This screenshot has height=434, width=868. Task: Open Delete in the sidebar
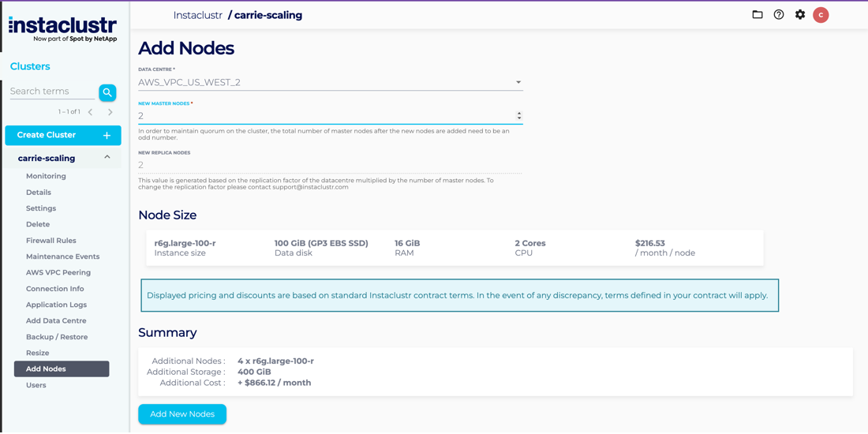38,224
